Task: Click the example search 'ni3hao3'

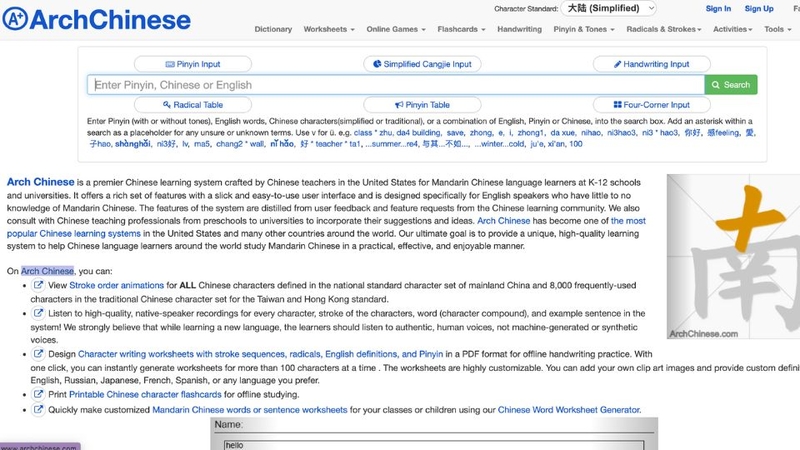Action: [x=621, y=133]
